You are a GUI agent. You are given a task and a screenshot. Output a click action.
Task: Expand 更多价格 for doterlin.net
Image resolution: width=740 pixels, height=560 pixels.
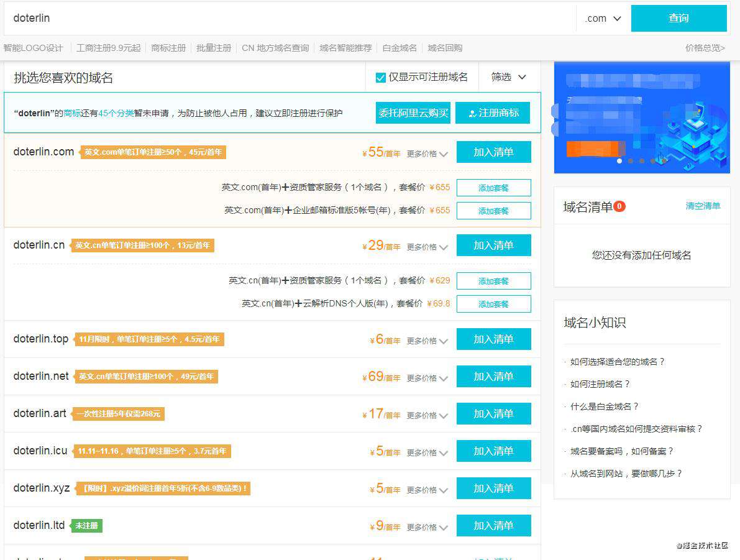427,379
